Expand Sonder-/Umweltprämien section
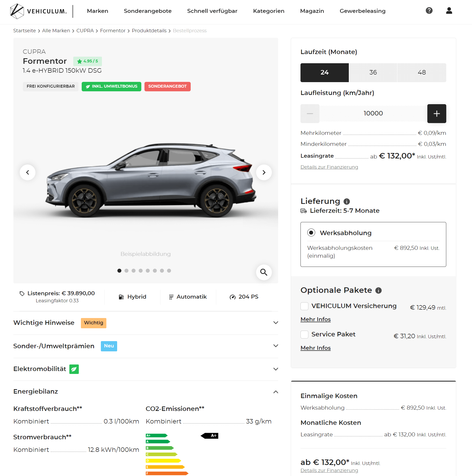This screenshot has height=476, width=472. click(146, 346)
